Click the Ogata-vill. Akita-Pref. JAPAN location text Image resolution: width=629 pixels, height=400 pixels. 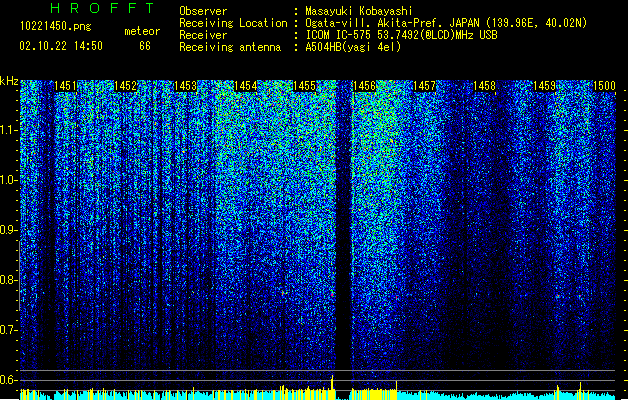(446, 23)
